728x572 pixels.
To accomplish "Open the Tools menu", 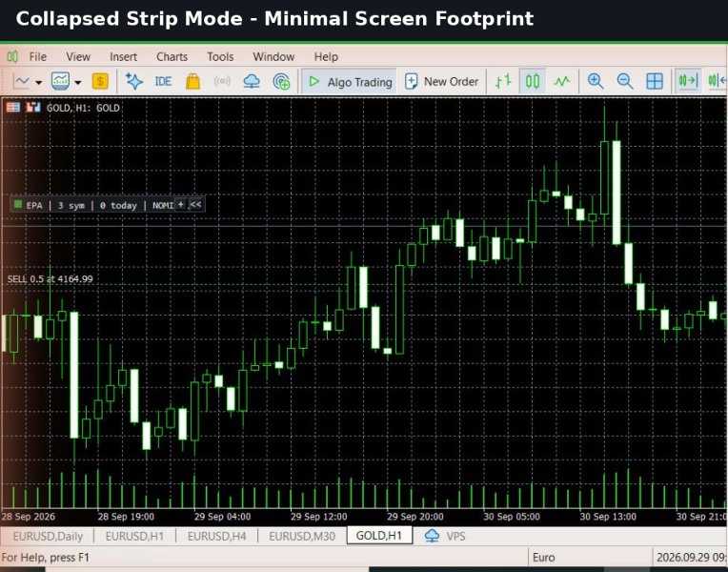I will (x=220, y=56).
